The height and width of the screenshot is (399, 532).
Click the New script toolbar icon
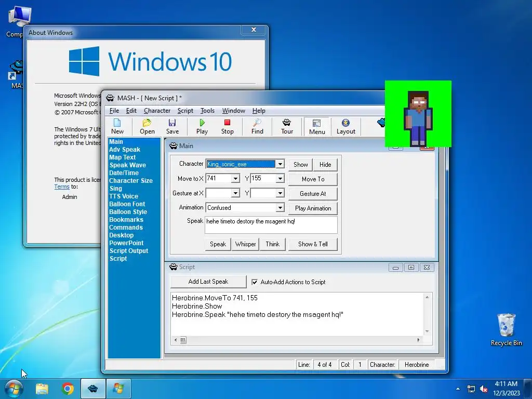pyautogui.click(x=117, y=127)
